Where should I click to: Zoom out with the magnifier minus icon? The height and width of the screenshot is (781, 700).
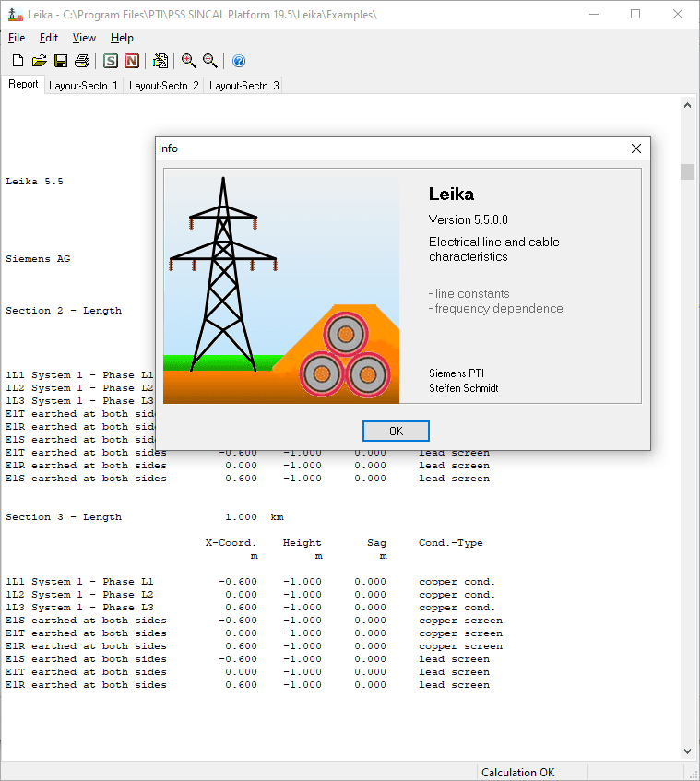point(210,61)
